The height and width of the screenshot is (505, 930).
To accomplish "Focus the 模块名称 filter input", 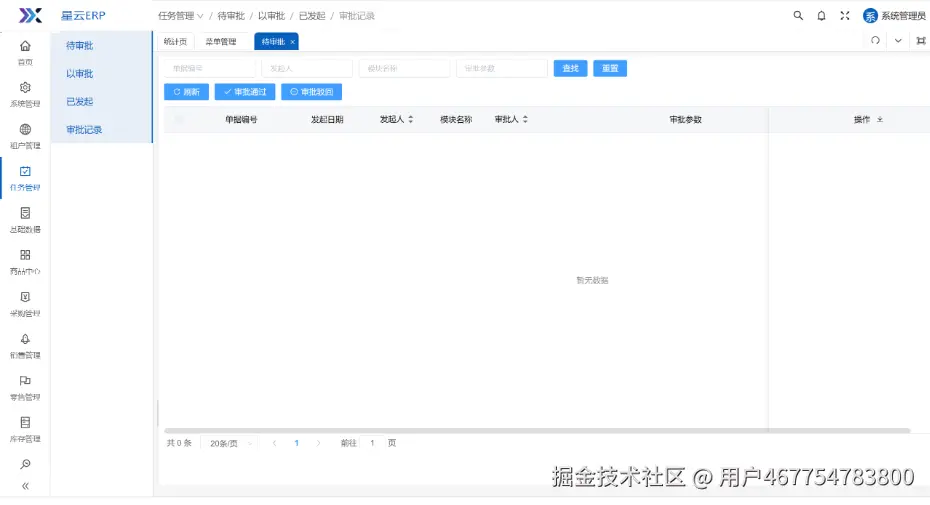I will (405, 68).
